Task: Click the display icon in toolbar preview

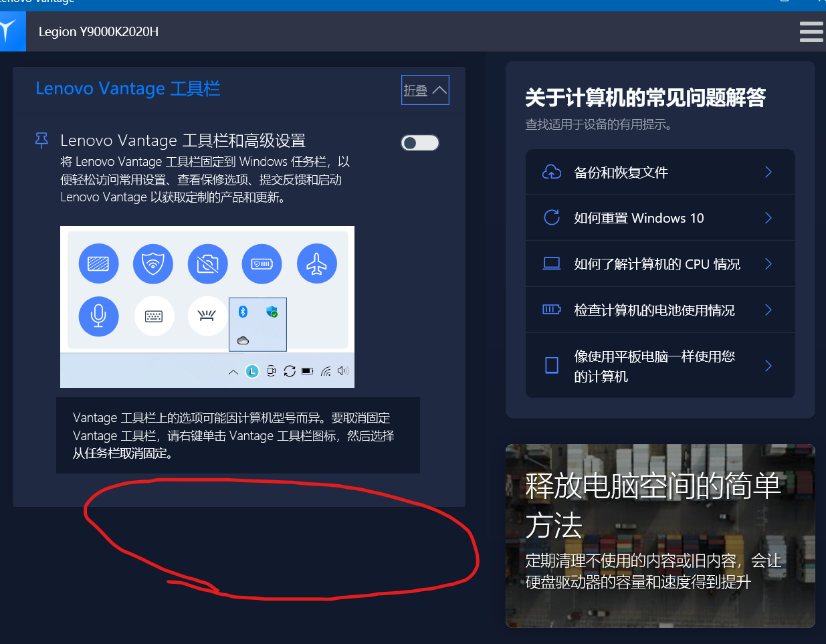Action: [98, 263]
